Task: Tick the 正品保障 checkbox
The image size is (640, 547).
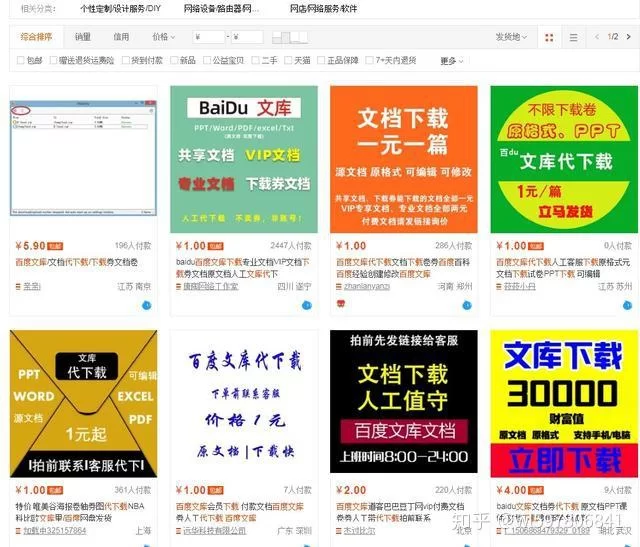Action: tap(322, 60)
